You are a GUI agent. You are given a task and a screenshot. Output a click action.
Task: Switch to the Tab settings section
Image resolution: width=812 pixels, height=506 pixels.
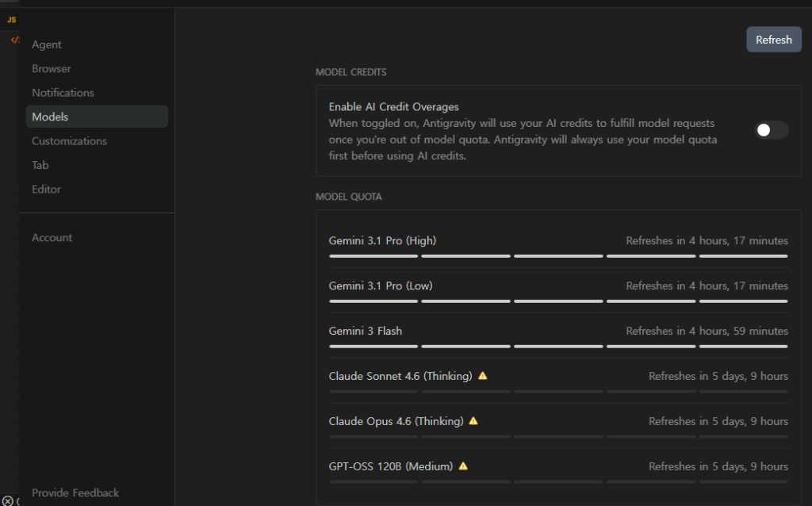coord(40,165)
